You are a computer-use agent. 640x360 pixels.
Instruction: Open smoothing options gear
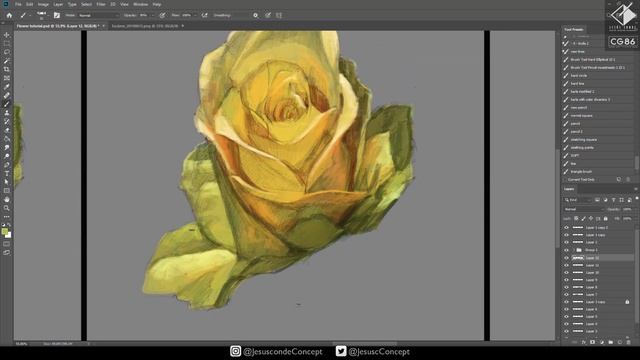pyautogui.click(x=256, y=15)
